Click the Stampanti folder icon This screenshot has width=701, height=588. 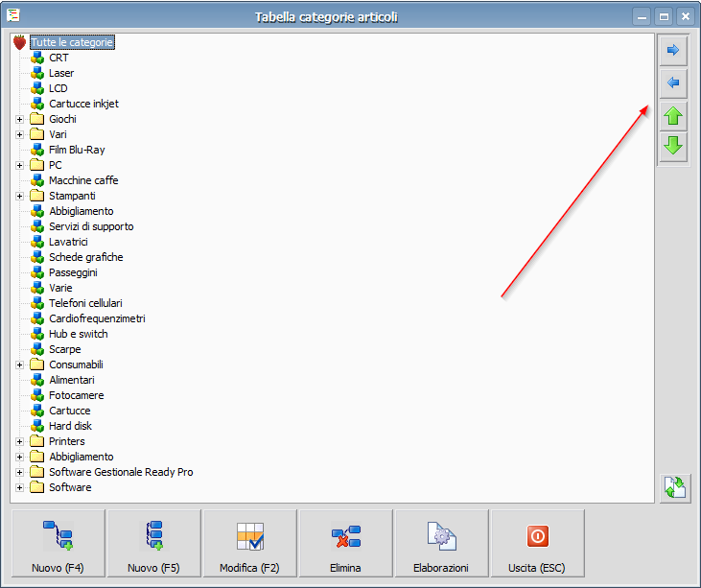pos(37,196)
